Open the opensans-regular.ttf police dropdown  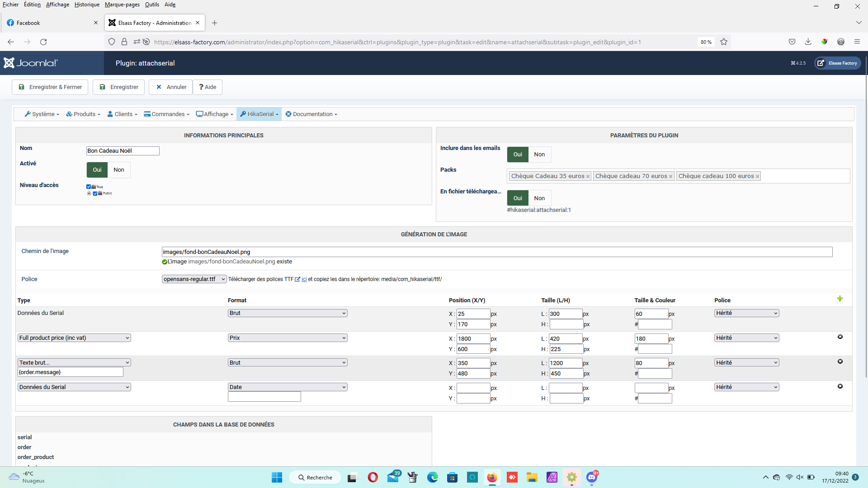point(194,279)
